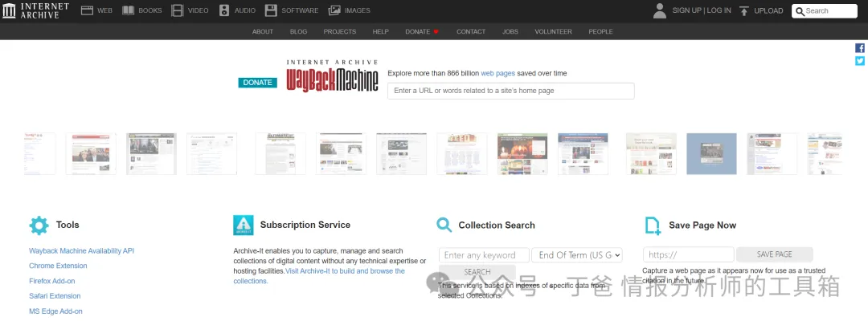Click the BOOKS label in top navigation
Viewport: 868px width, 321px height.
pos(150,10)
